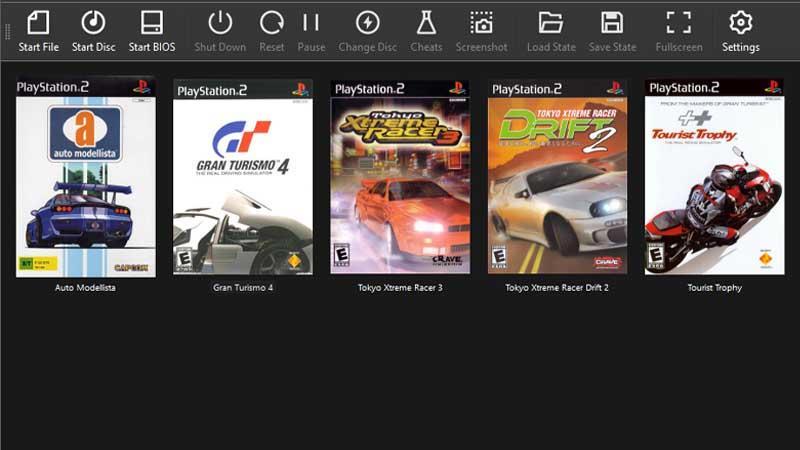800x450 pixels.
Task: Select the Auto Modellista cover art
Action: pyautogui.click(x=86, y=177)
